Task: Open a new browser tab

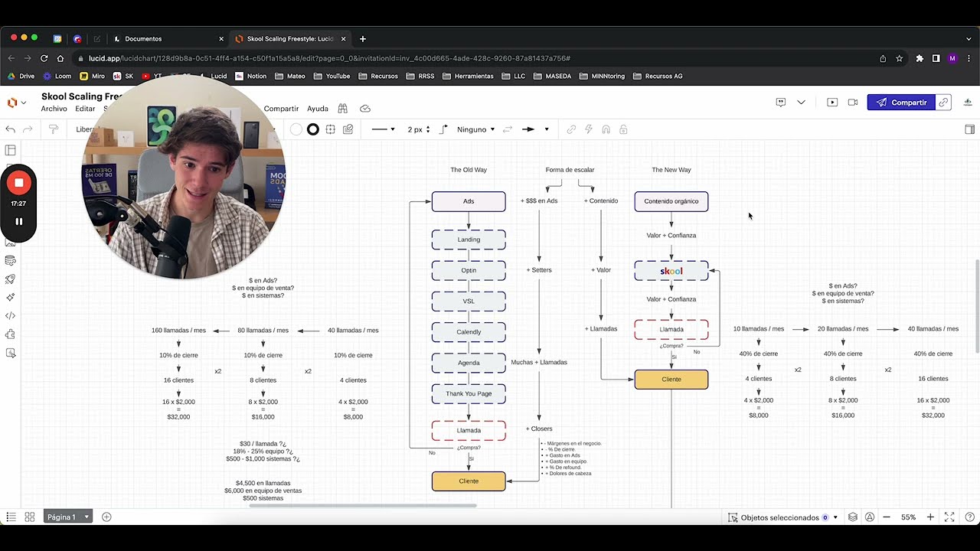Action: [x=363, y=38]
